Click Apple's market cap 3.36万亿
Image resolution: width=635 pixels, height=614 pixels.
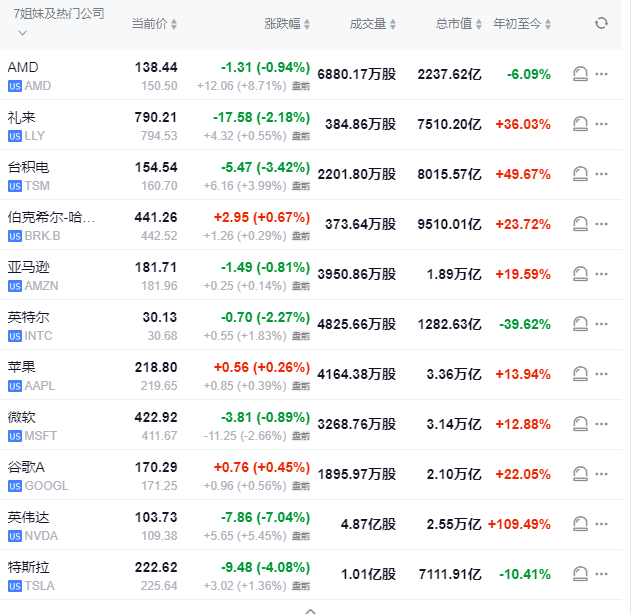454,374
